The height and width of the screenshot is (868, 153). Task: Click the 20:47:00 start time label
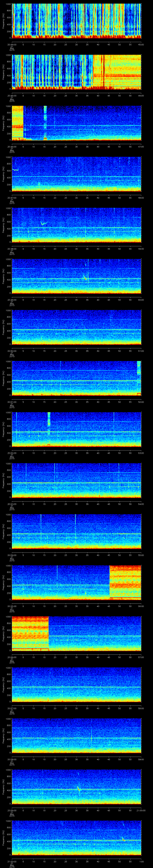pyautogui.click(x=12, y=198)
